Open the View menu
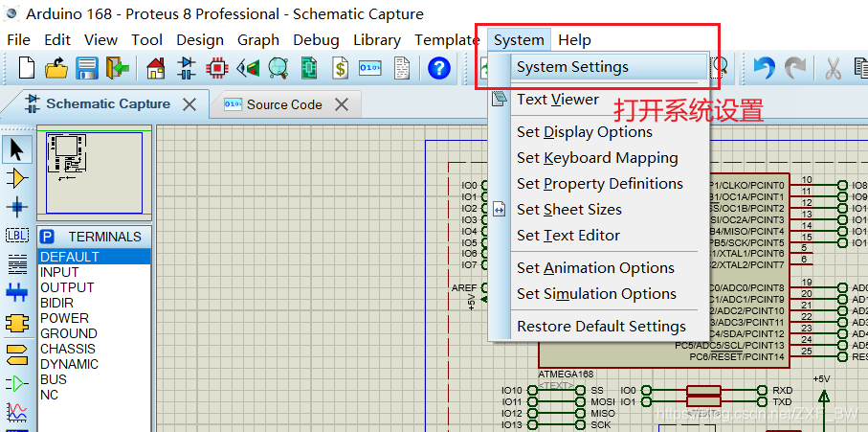 click(100, 40)
